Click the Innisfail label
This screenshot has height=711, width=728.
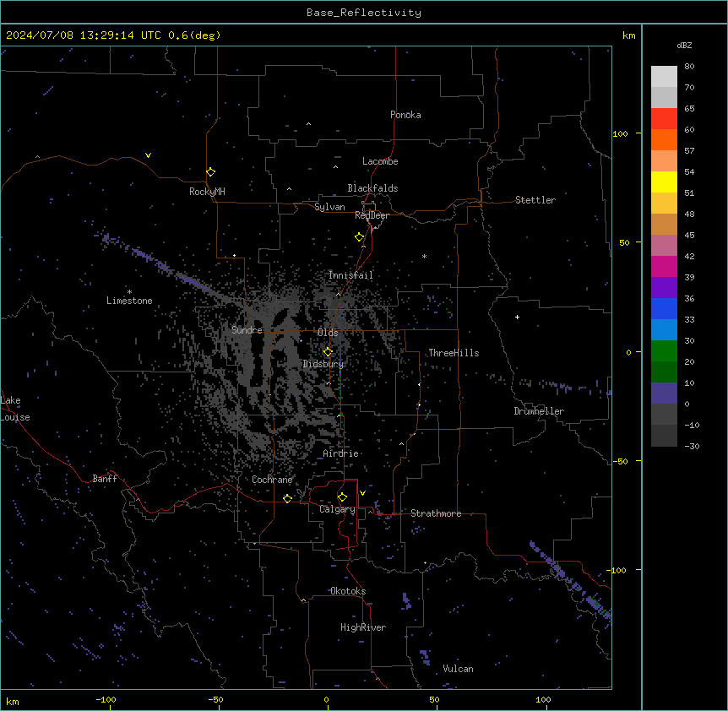350,275
